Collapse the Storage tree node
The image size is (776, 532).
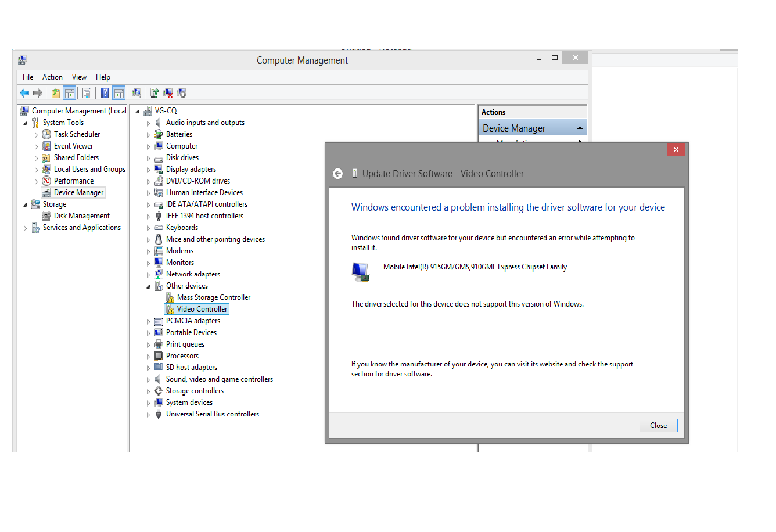click(25, 204)
